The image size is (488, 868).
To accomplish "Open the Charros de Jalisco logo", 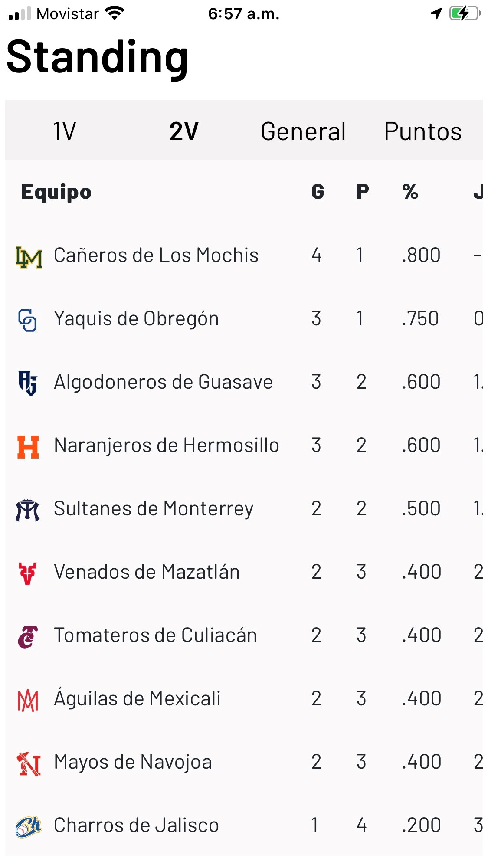I will (28, 827).
